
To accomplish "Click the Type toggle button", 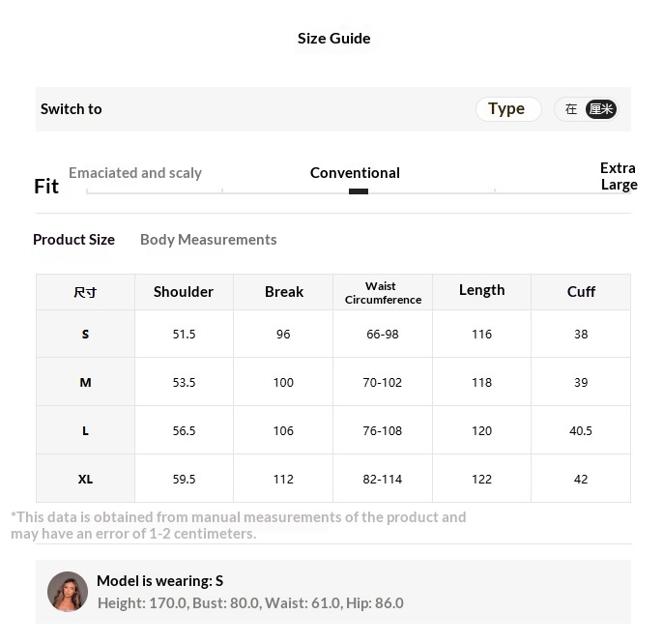I will [x=508, y=109].
